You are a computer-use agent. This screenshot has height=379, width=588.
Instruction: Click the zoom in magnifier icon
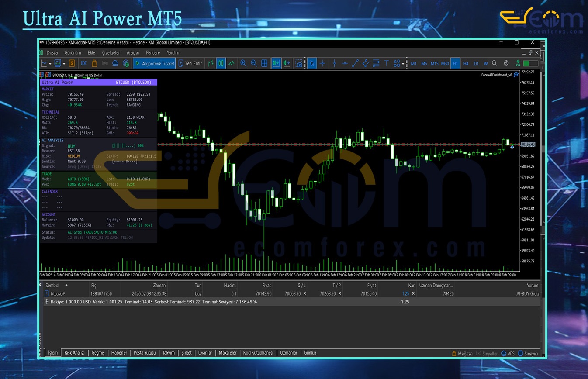(x=243, y=63)
